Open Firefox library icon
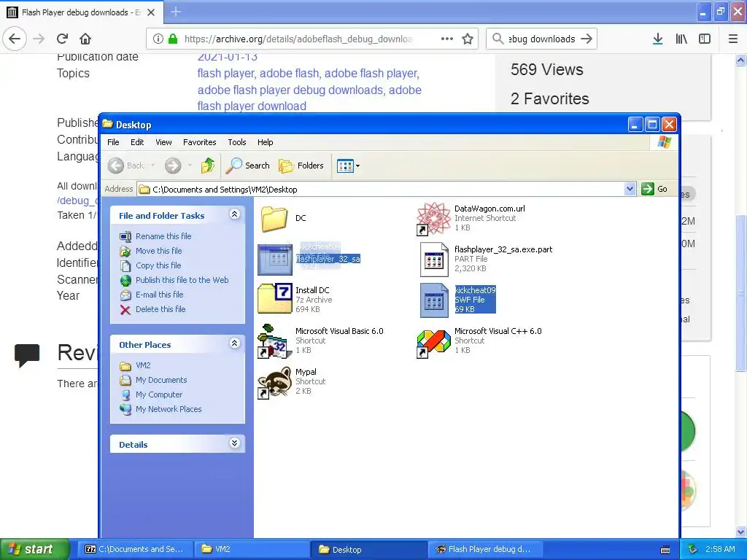Viewport: 747px width, 560px height. [x=681, y=39]
